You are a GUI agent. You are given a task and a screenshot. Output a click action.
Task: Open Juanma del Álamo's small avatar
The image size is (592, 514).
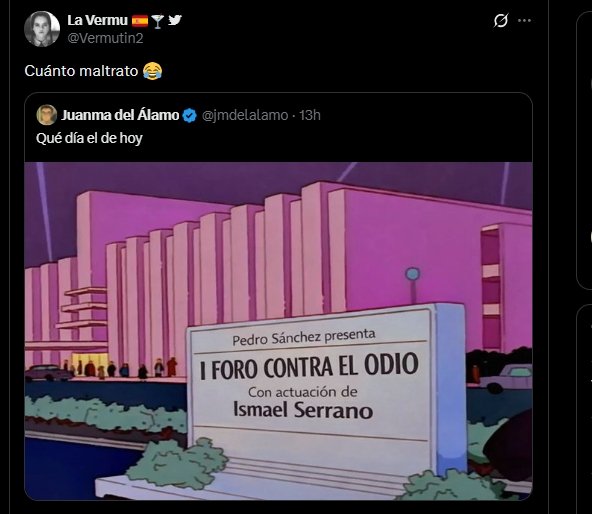point(46,115)
